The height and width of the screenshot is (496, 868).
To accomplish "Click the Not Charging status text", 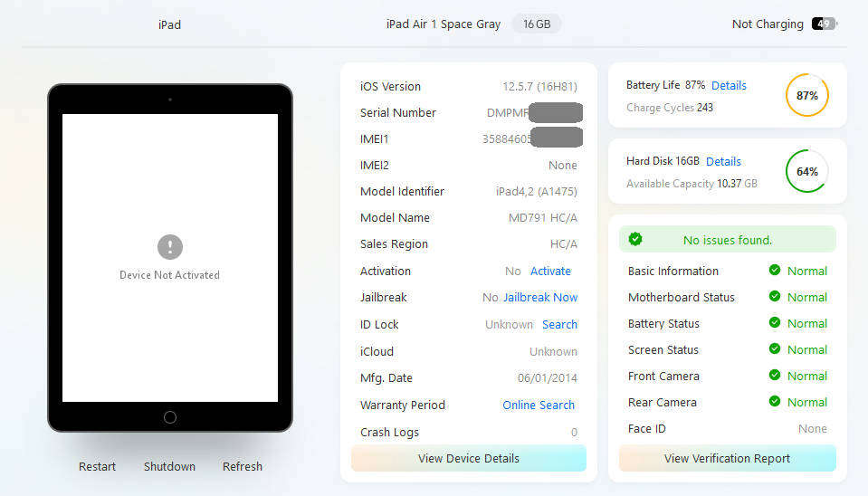I will click(x=768, y=24).
